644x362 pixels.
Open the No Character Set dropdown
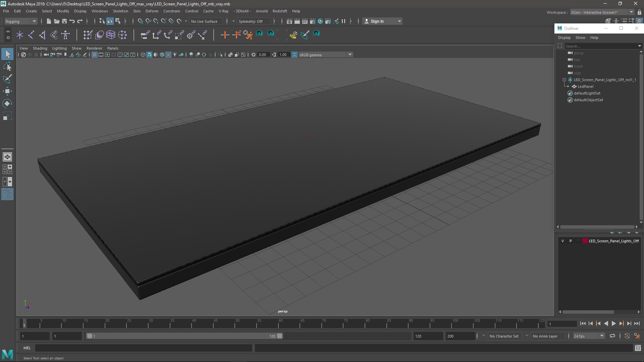(x=504, y=336)
